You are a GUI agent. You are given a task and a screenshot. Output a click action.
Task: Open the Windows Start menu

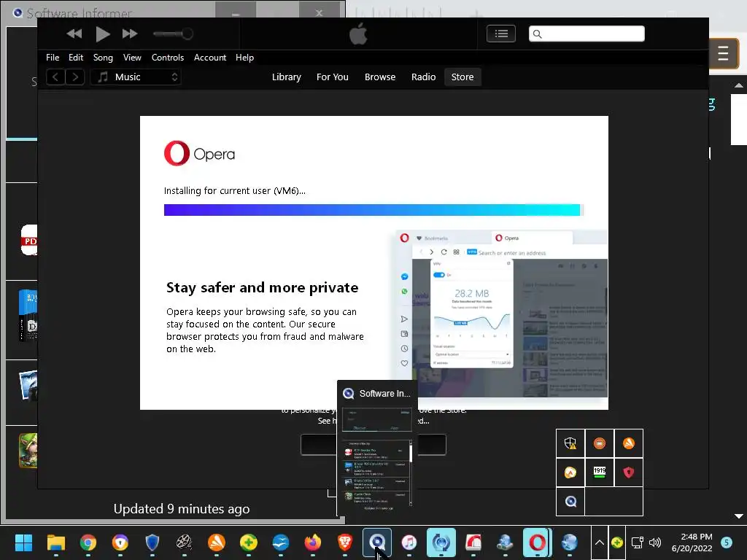[x=23, y=542]
